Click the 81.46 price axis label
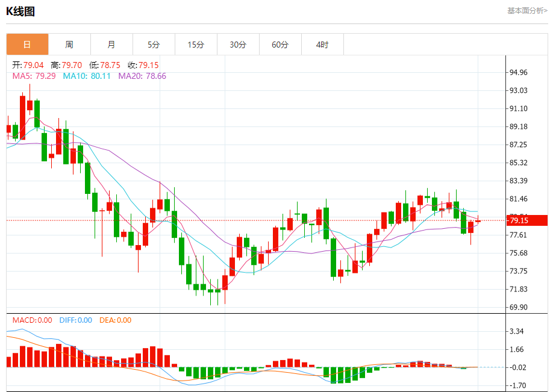553x392 pixels. (x=519, y=199)
